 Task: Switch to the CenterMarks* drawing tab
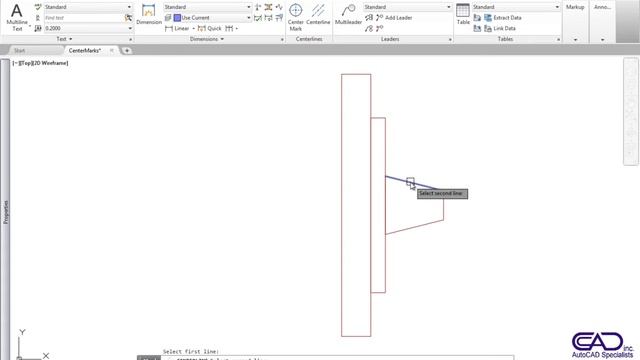coord(84,51)
